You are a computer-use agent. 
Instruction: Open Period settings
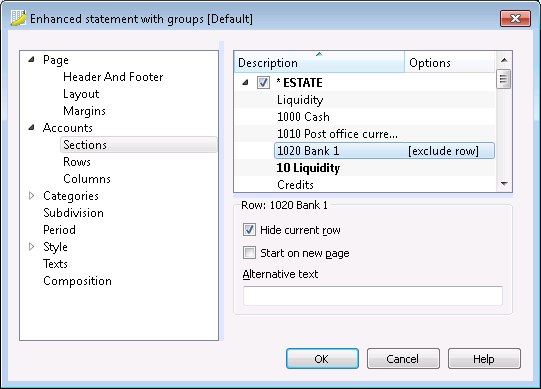pos(59,230)
